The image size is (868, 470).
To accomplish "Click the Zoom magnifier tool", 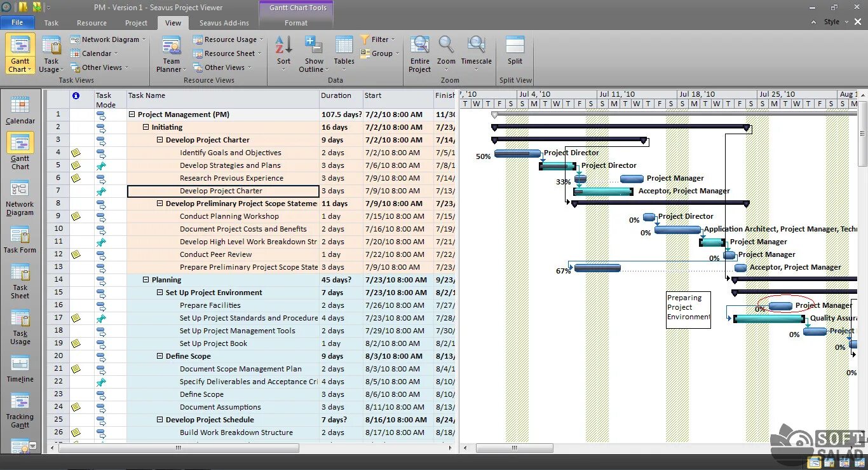I will 446,54.
